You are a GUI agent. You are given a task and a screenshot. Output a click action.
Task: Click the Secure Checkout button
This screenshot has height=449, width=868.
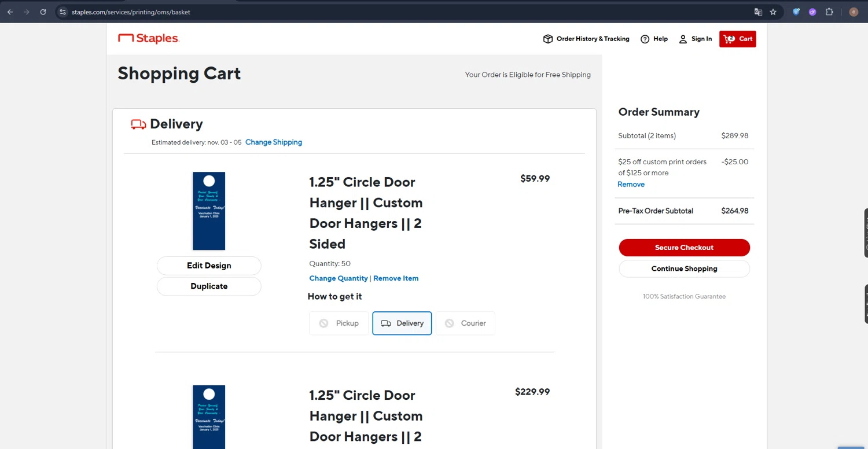[685, 248]
